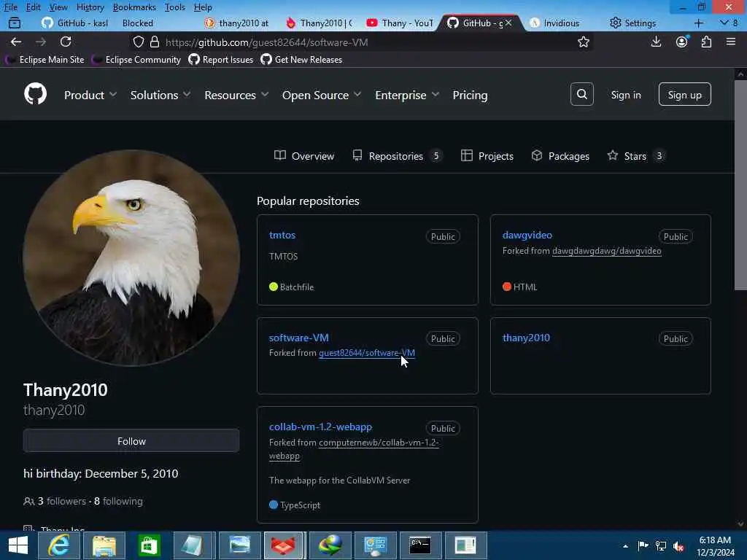Expand the Product dropdown menu

90,95
